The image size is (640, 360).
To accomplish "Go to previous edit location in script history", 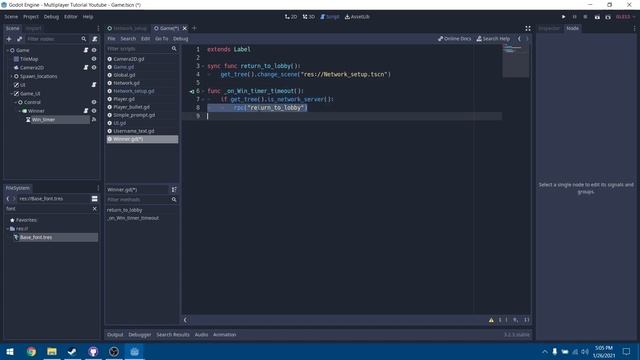I will coord(519,38).
